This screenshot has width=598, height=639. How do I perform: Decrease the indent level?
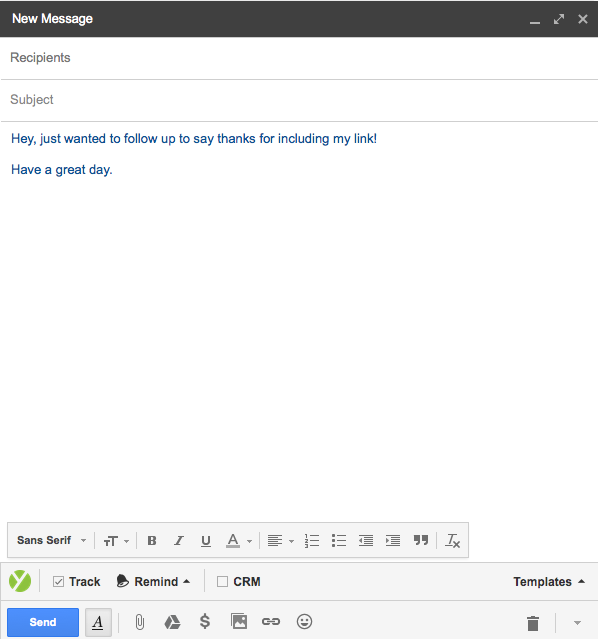coord(366,541)
